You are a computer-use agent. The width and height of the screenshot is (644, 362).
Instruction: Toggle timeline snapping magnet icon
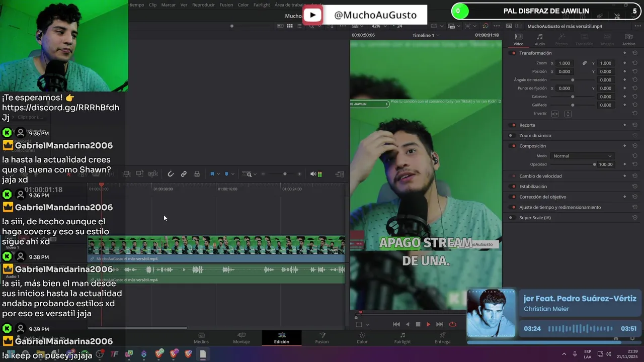point(171,174)
